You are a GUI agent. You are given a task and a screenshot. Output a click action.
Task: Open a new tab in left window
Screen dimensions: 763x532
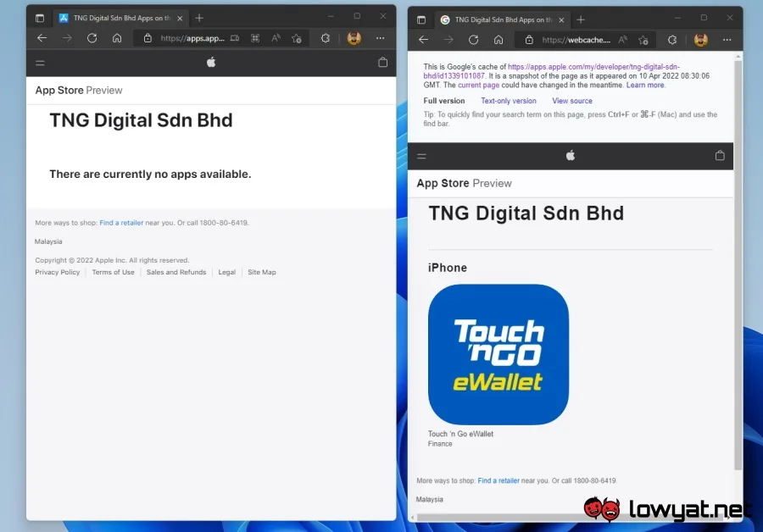[x=199, y=18]
